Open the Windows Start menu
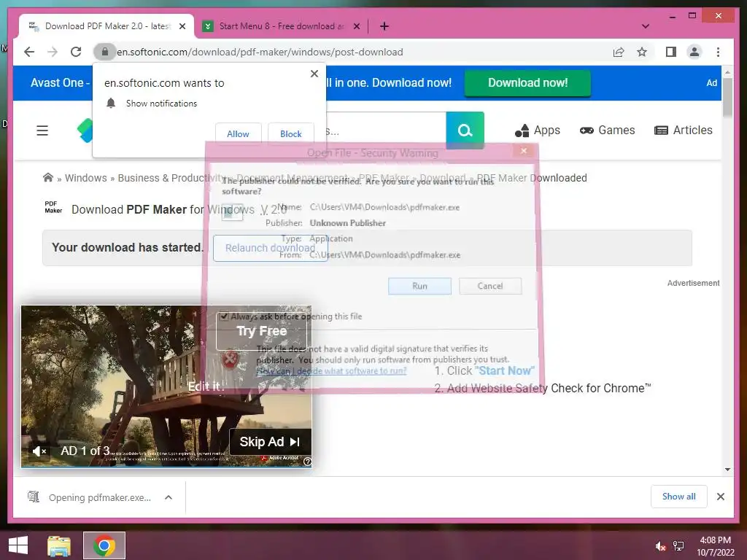 [18, 545]
